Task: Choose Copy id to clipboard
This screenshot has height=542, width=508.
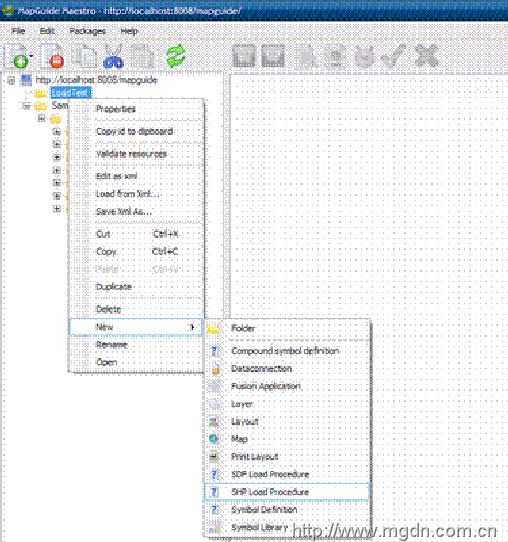Action: (137, 131)
